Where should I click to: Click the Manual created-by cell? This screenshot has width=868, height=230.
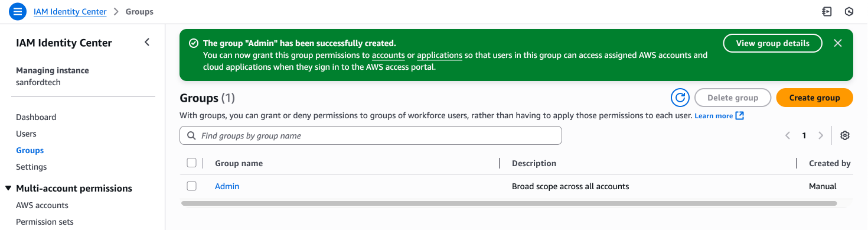click(x=823, y=186)
